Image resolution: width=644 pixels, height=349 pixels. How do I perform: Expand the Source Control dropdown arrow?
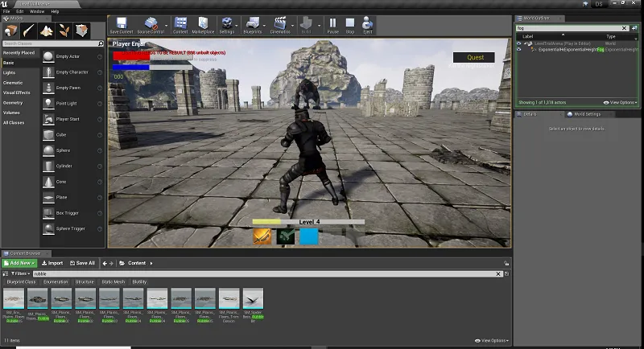click(167, 26)
